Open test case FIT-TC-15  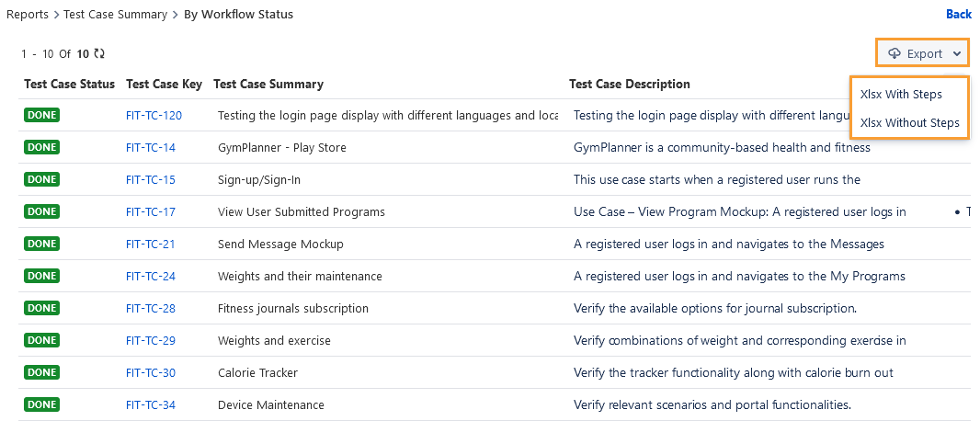pyautogui.click(x=151, y=179)
